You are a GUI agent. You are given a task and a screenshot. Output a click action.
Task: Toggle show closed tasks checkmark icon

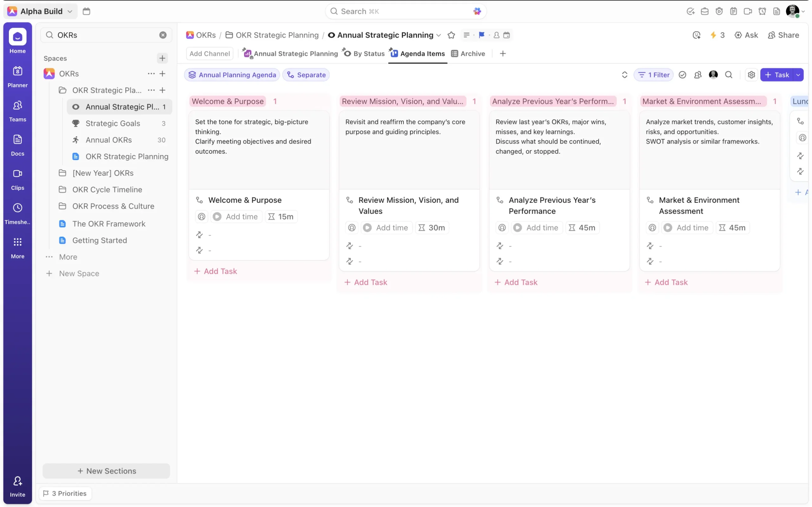click(x=682, y=75)
